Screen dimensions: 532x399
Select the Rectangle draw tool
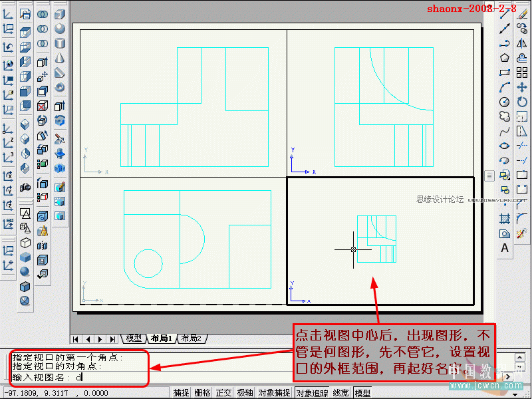pos(505,72)
